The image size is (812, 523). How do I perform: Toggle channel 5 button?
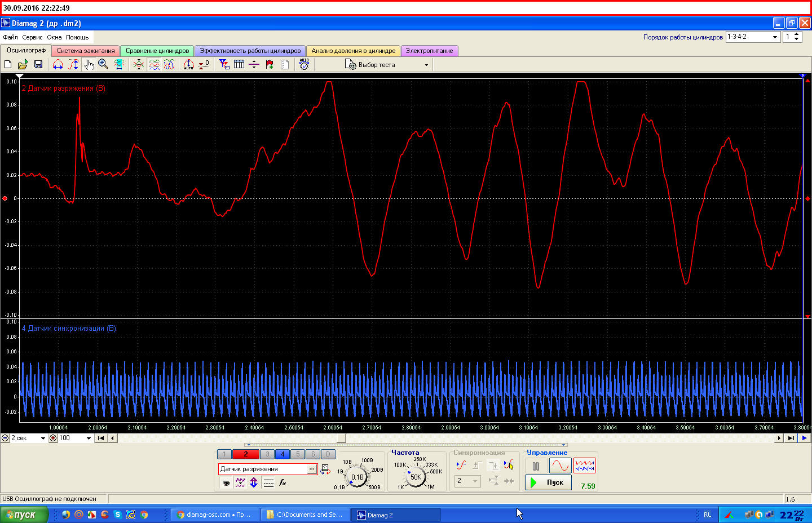point(298,454)
